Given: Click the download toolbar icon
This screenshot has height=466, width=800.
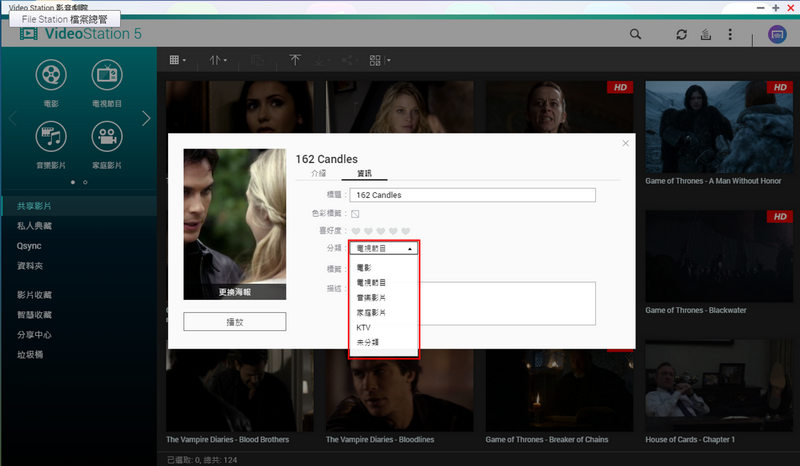Looking at the screenshot, I should (320, 60).
